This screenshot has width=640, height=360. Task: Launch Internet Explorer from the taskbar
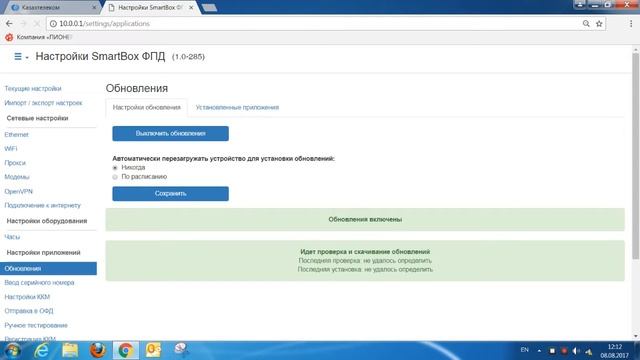tap(42, 351)
